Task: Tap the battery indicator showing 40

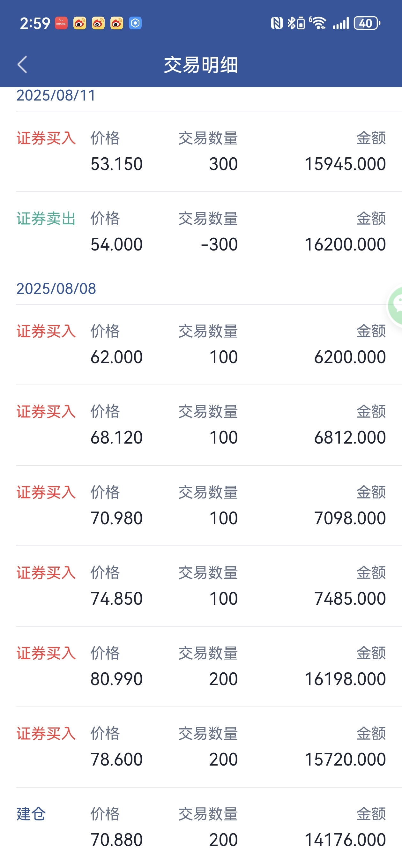Action: coord(367,23)
